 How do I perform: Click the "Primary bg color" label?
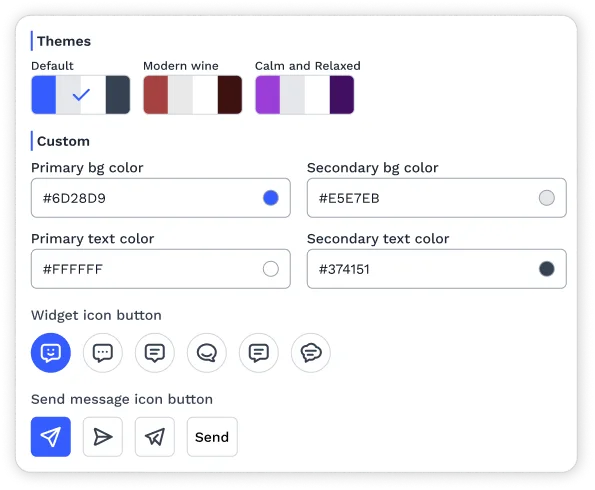click(x=87, y=168)
